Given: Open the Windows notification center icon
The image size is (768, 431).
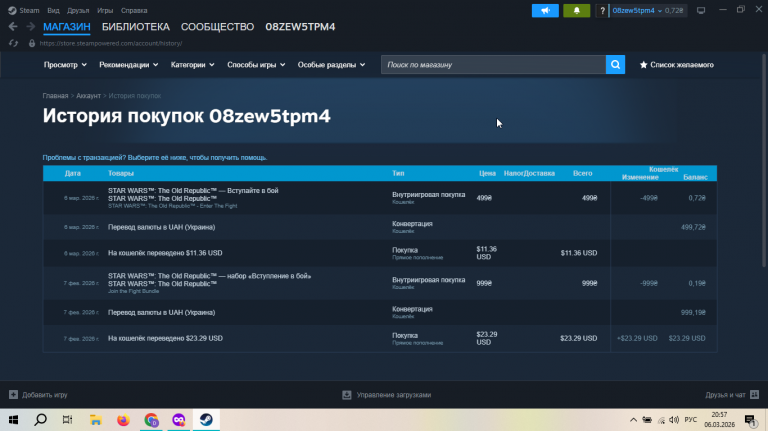Looking at the screenshot, I should (750, 420).
